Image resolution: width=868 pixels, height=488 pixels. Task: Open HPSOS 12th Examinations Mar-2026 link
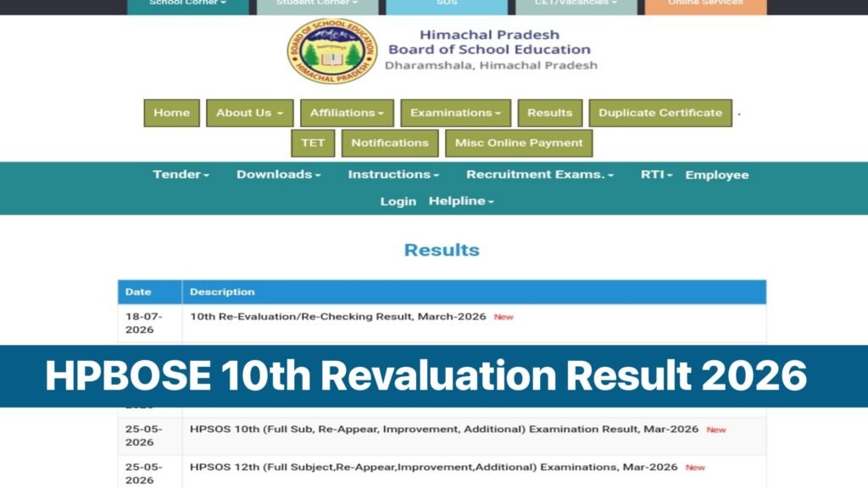click(433, 467)
